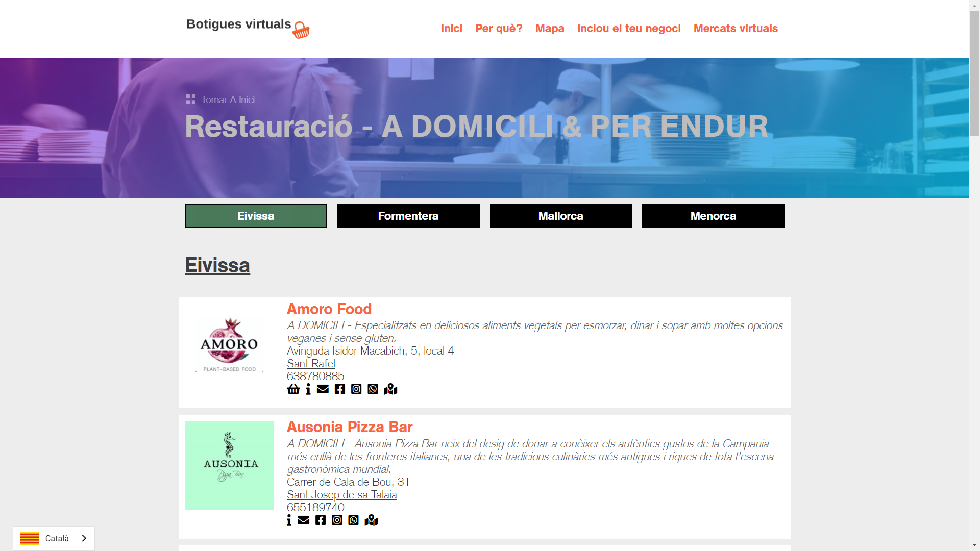Click the Ausonia Pizza Bar logo thumbnail

point(229,465)
